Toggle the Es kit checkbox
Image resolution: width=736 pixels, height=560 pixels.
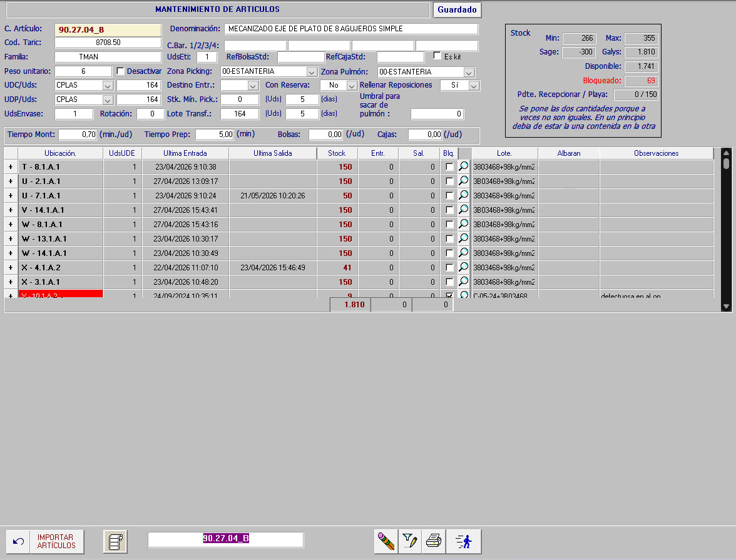(437, 56)
